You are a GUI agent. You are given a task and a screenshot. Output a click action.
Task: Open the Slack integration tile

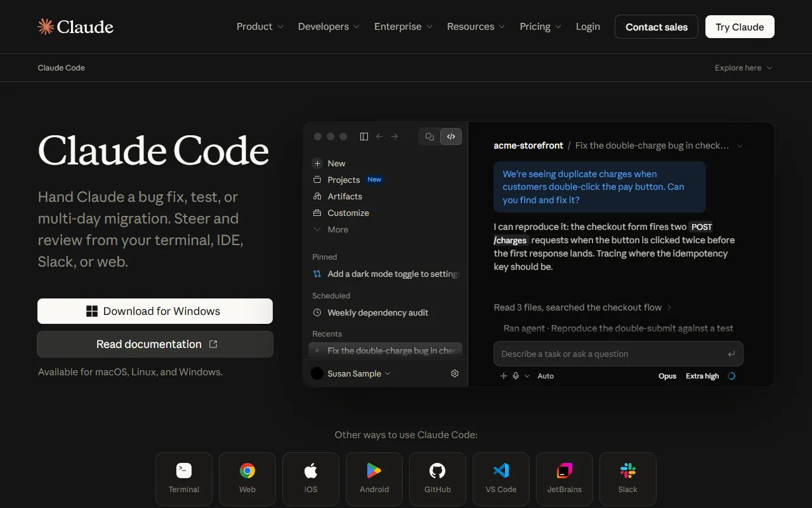628,479
